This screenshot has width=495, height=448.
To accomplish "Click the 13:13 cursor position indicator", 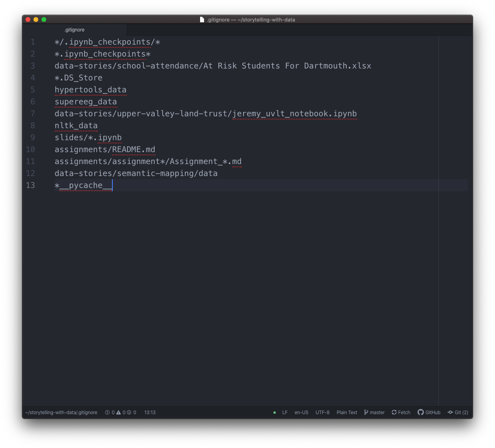I will 150,413.
